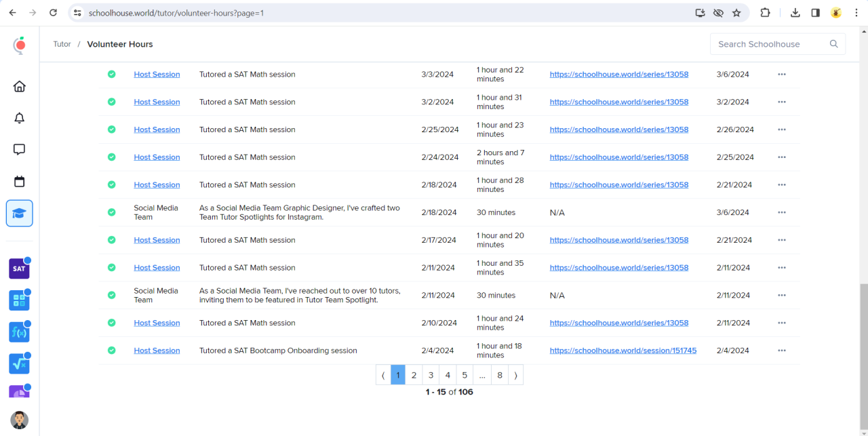The image size is (868, 436).
Task: Open the Chrome three-dot menu
Action: 856,13
